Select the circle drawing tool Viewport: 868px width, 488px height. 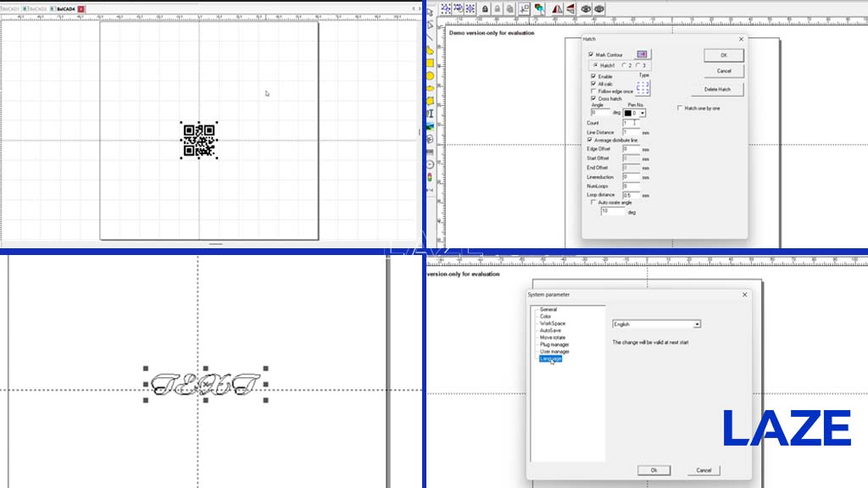point(430,75)
